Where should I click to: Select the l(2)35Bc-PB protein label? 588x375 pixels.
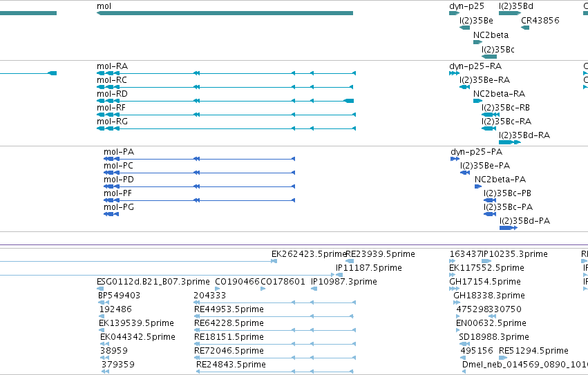coord(507,193)
